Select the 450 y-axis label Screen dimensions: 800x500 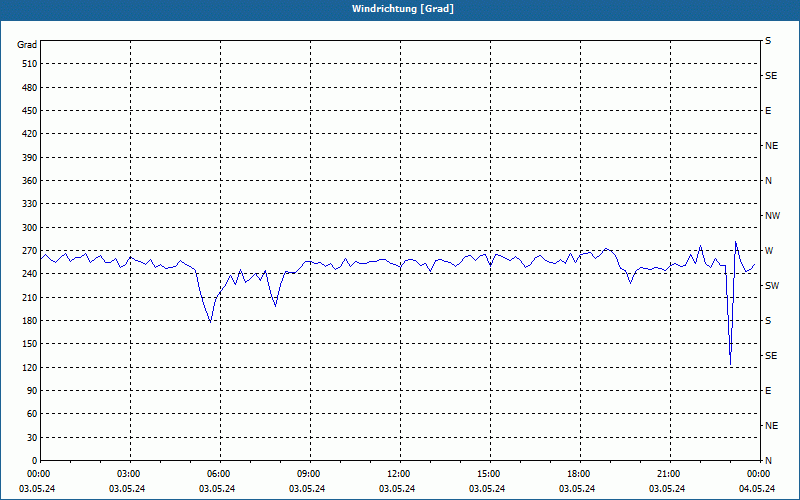tap(30, 111)
